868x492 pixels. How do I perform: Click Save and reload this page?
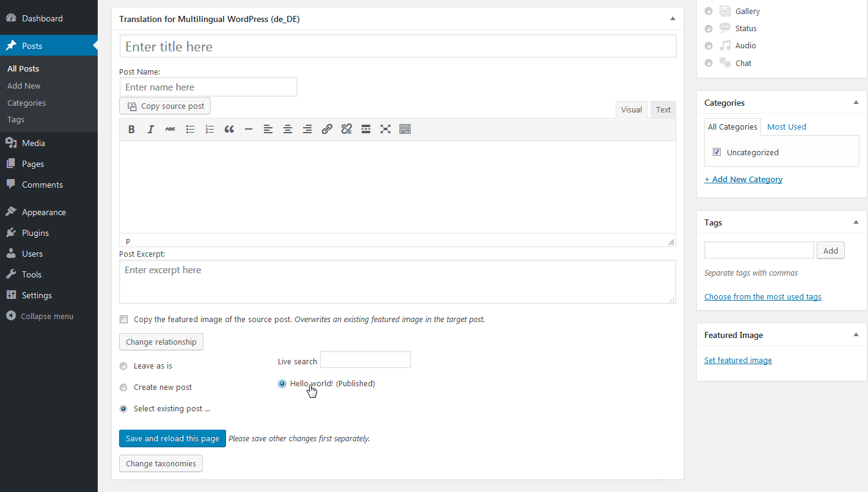pos(172,438)
